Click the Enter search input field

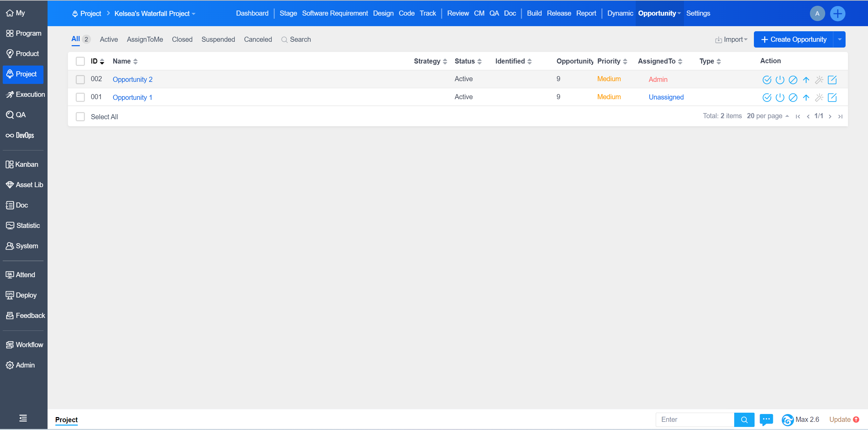coord(694,419)
